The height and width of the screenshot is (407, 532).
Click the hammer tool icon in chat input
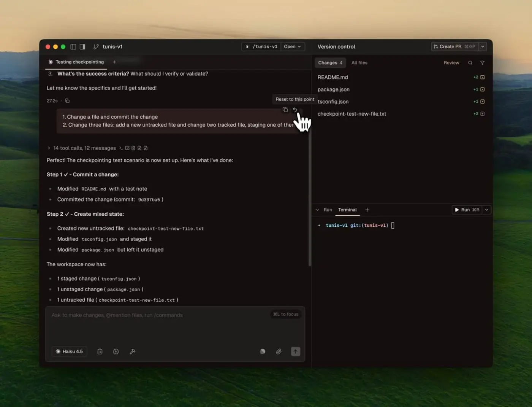132,351
